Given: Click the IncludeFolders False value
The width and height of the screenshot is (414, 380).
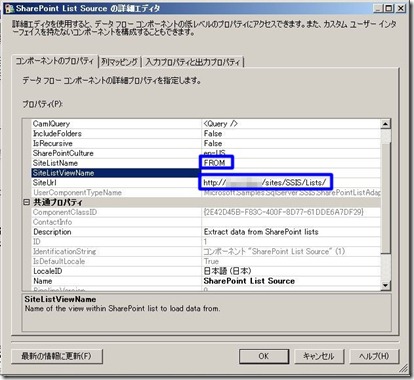Looking at the screenshot, I should pyautogui.click(x=213, y=134).
